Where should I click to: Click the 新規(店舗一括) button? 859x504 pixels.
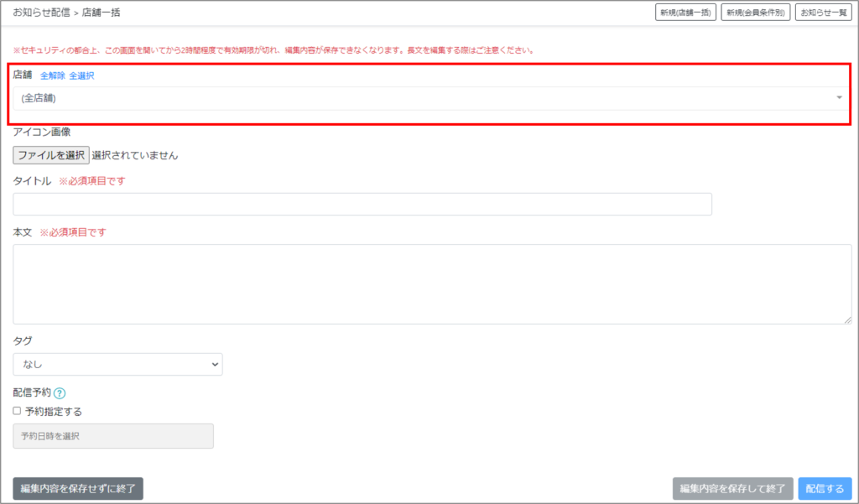click(685, 13)
